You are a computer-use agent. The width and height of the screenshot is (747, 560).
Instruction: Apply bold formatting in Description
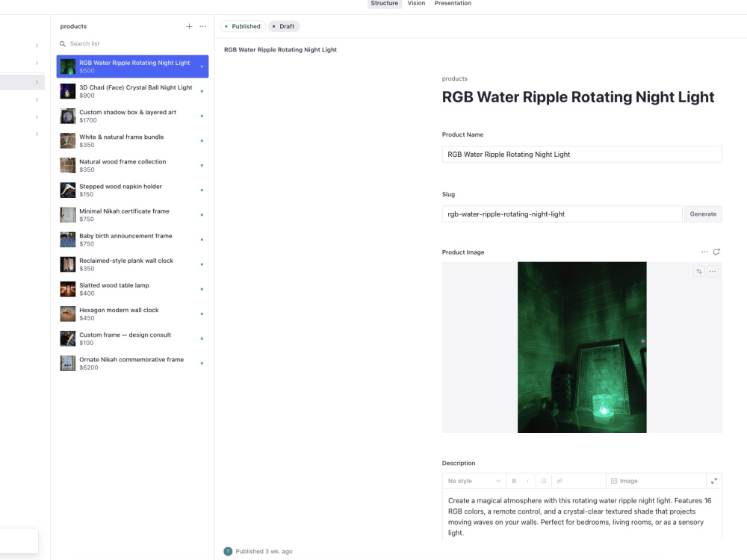click(x=514, y=481)
